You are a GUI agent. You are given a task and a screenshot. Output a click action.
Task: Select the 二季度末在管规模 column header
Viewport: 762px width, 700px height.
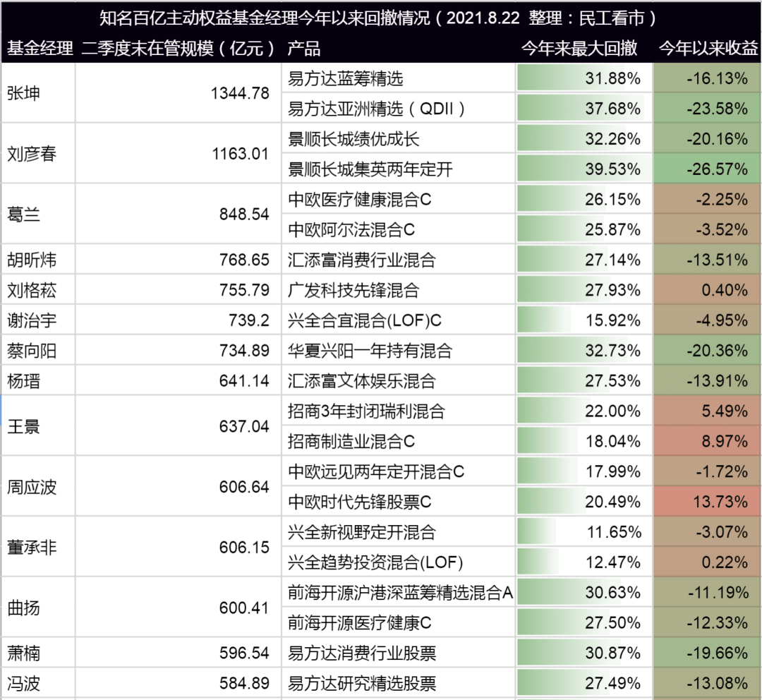click(x=179, y=48)
